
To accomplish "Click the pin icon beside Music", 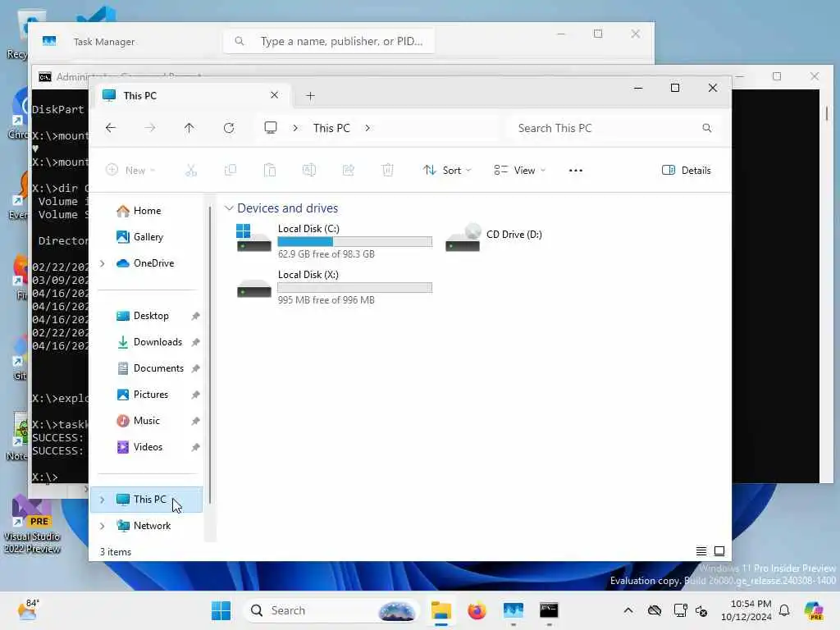I will (x=195, y=421).
